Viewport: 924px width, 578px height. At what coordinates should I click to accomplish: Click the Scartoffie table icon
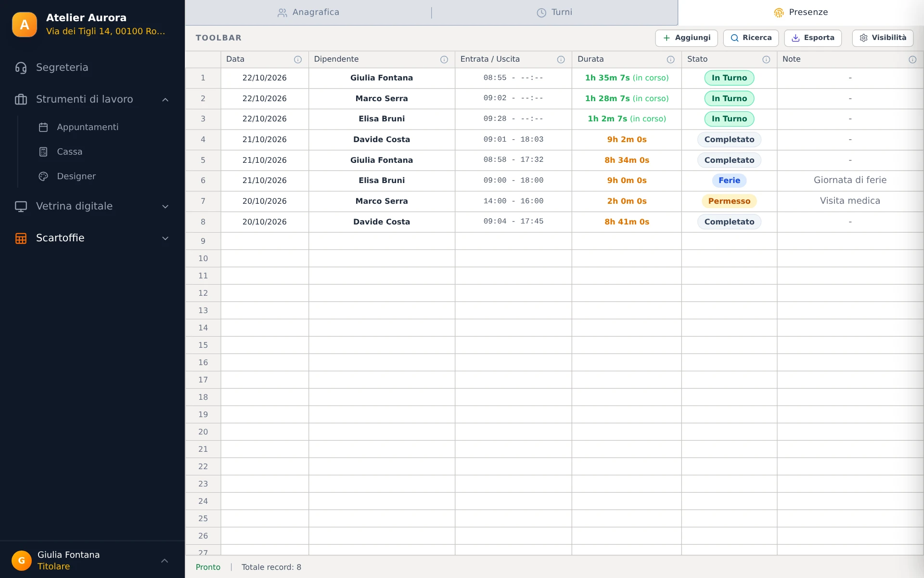[21, 238]
